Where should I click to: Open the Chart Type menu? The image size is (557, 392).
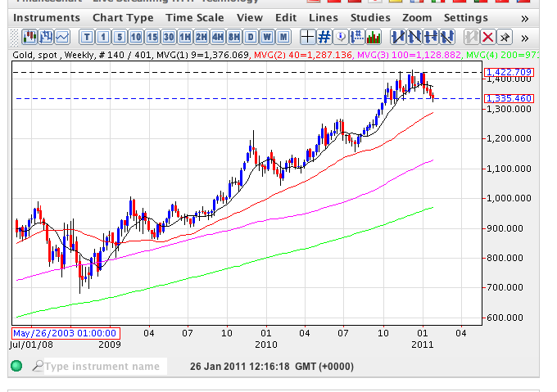[123, 18]
